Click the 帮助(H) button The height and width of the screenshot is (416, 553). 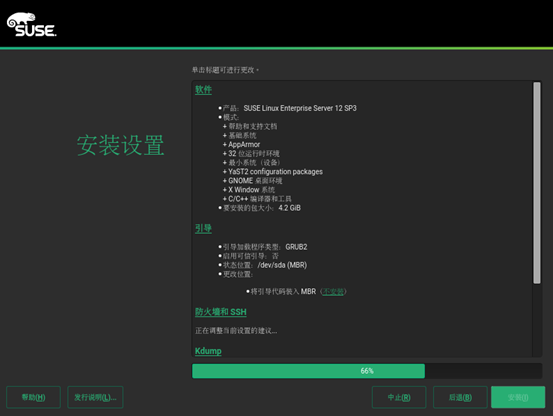coord(34,397)
